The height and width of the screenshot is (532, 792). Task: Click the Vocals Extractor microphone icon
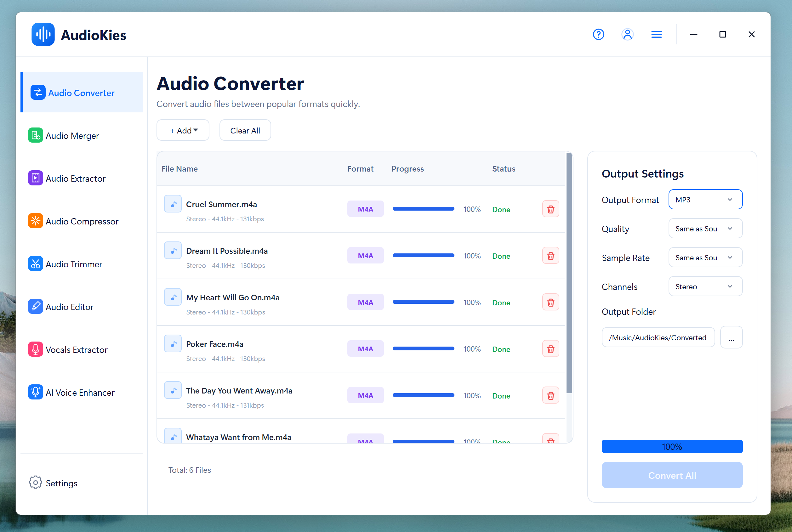35,349
